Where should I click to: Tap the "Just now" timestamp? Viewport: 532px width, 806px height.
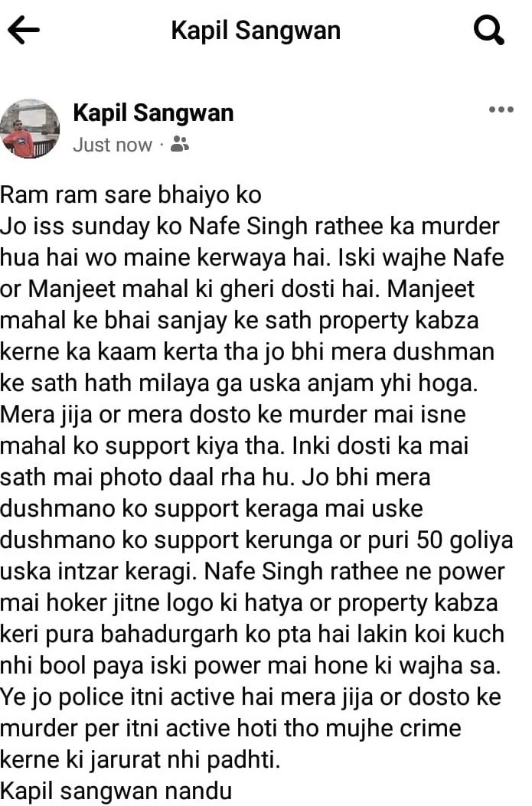113,145
